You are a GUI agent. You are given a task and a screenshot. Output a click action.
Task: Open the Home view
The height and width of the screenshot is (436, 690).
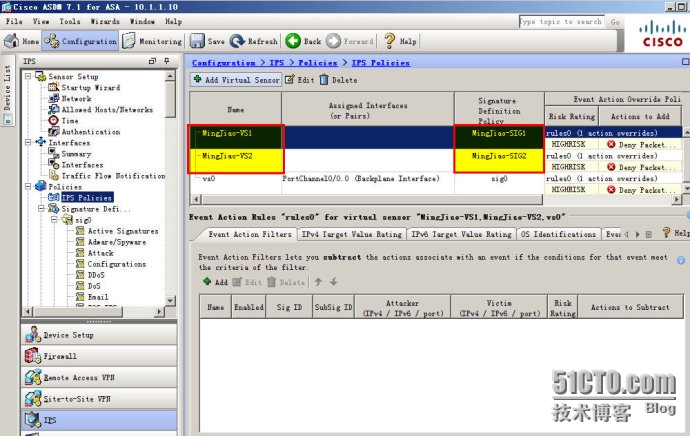click(22, 41)
